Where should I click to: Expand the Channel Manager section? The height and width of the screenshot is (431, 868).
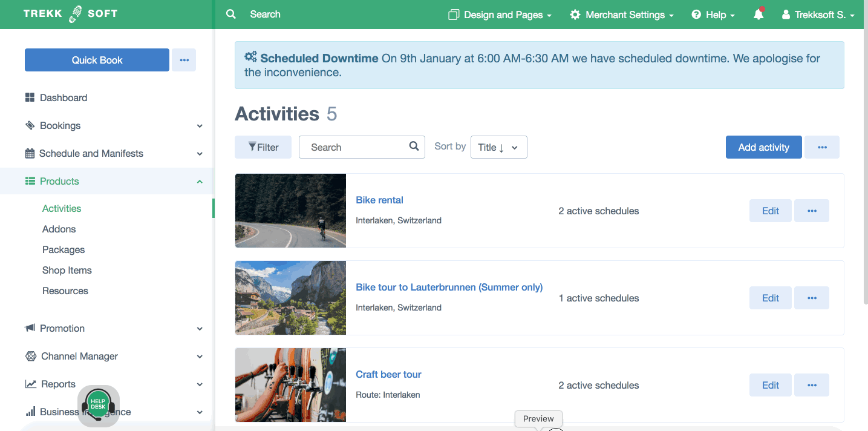coord(200,357)
